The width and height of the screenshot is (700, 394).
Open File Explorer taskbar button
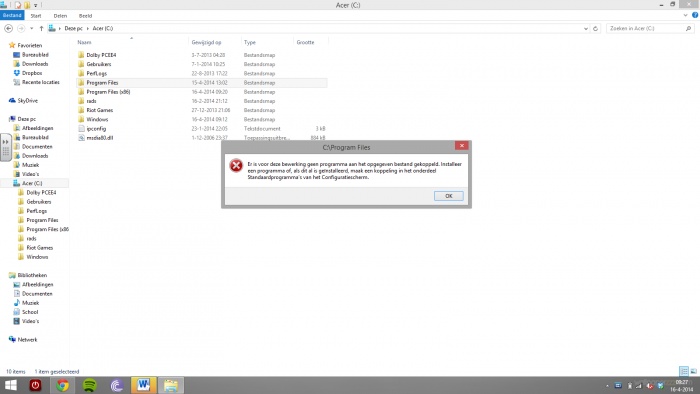tap(170, 385)
